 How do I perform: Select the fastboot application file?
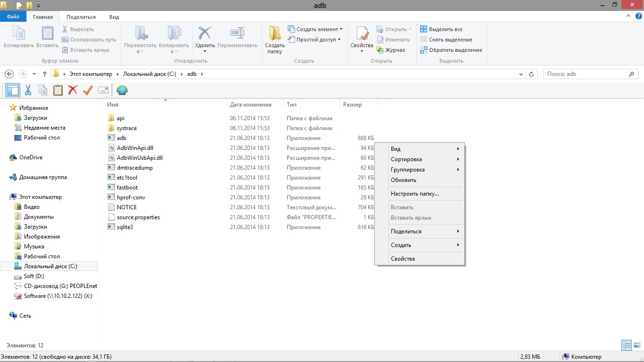click(x=127, y=188)
